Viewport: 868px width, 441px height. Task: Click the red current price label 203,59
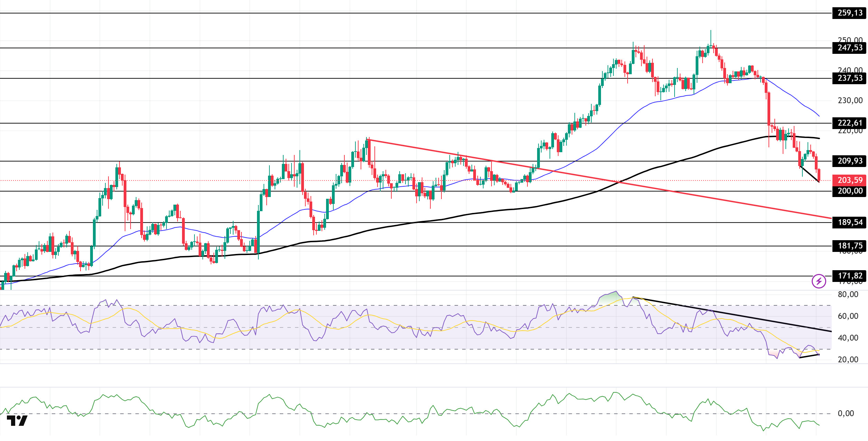(850, 180)
